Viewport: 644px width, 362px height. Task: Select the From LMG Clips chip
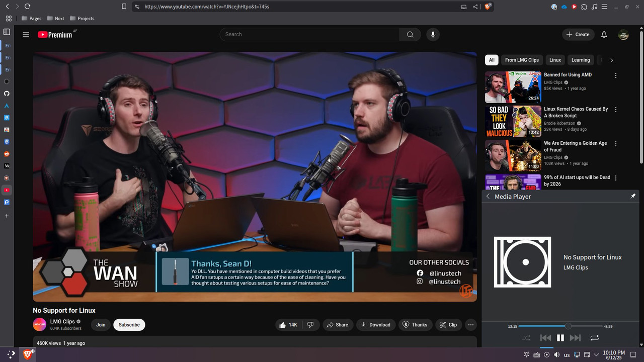pyautogui.click(x=522, y=60)
